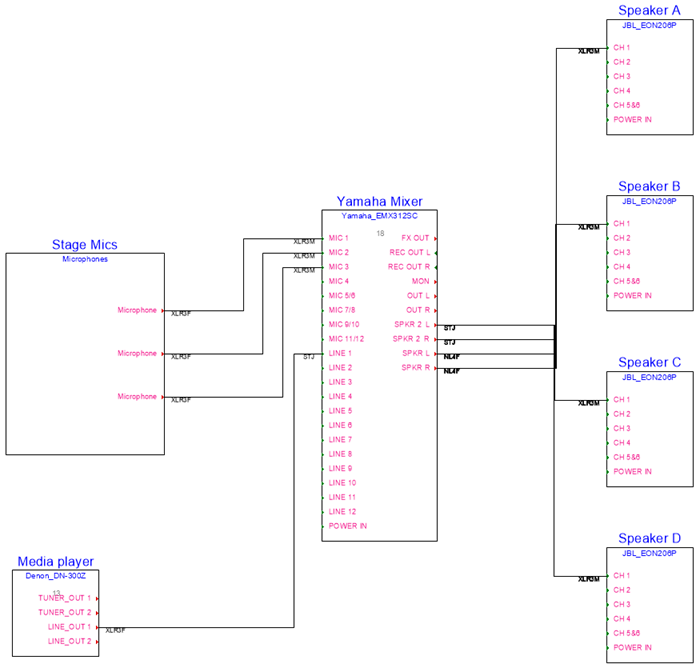Screen dimensions: 700x668
Task: Click the LINE 8 input port
Action: [340, 454]
